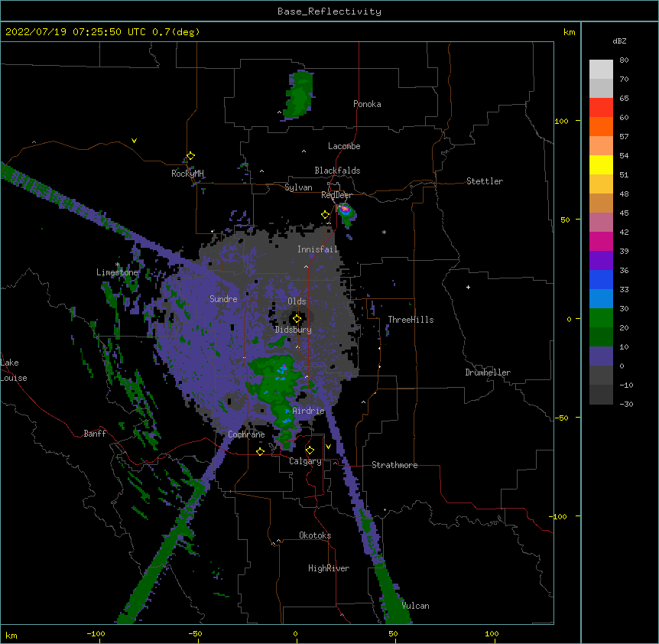Click the Olds label
The image size is (659, 644).
pos(297,301)
